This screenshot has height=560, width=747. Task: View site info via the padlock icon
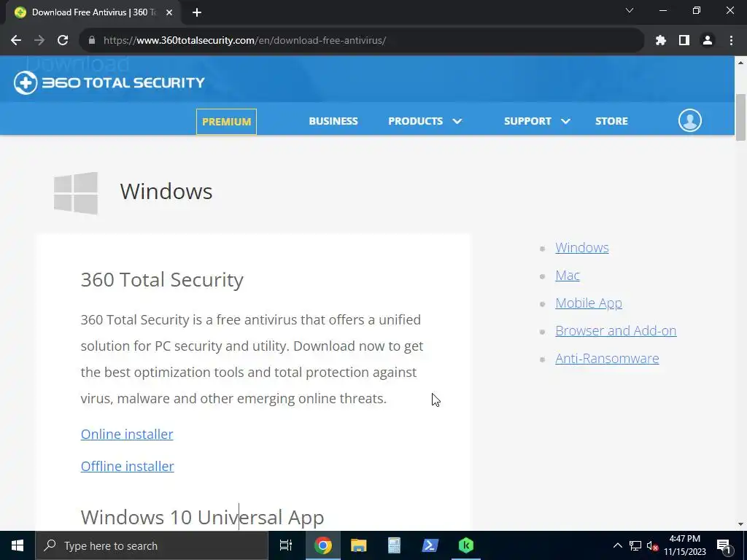(92, 41)
